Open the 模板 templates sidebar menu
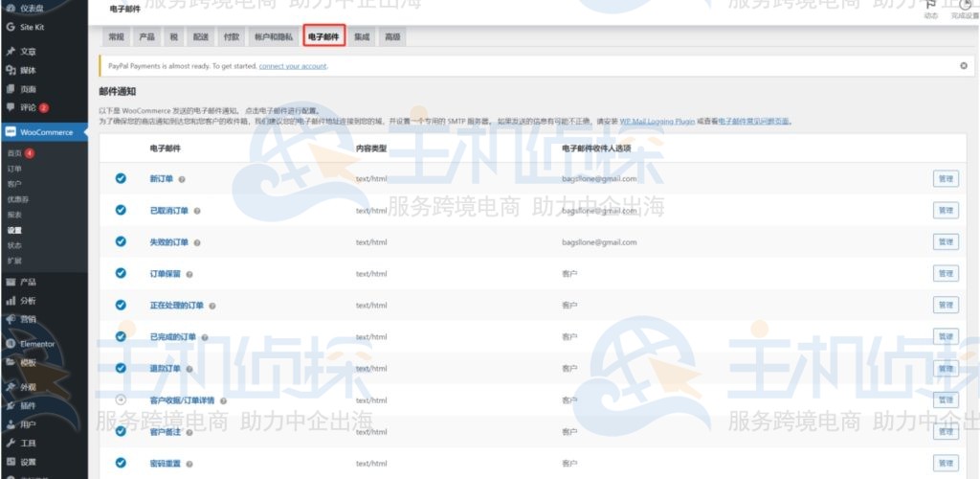This screenshot has width=980, height=479. pos(28,363)
